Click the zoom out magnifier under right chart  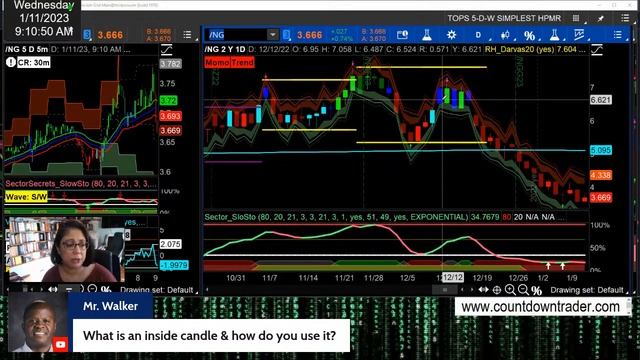[x=523, y=290]
